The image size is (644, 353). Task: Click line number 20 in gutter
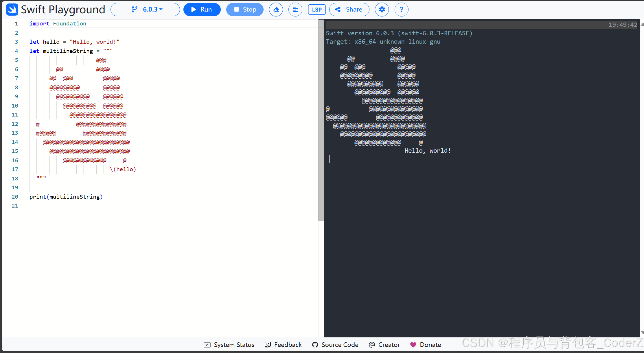[15, 197]
